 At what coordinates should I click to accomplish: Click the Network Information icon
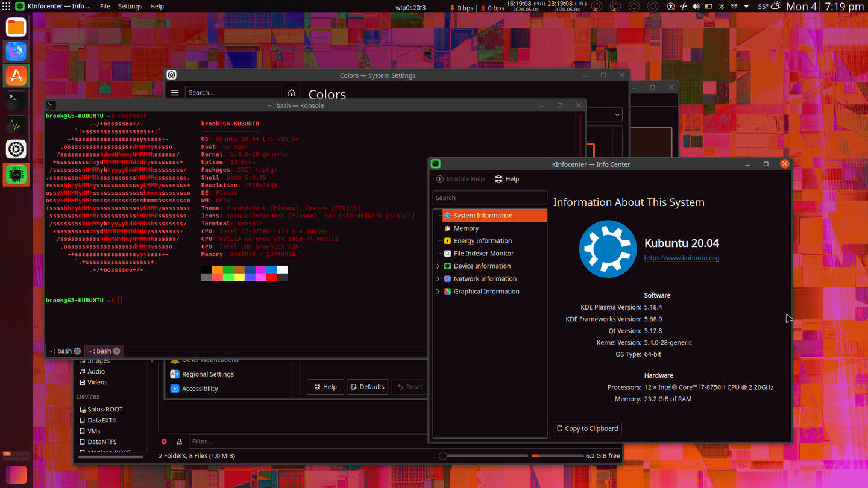coord(447,279)
